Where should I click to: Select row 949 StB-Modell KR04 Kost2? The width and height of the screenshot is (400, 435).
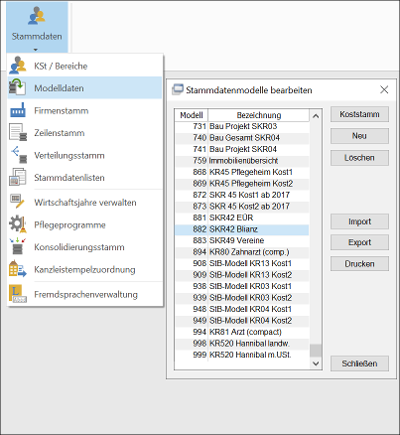[242, 320]
